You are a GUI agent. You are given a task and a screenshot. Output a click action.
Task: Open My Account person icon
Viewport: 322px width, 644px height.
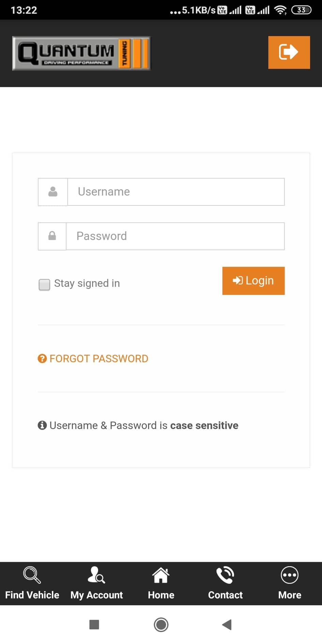tap(96, 575)
